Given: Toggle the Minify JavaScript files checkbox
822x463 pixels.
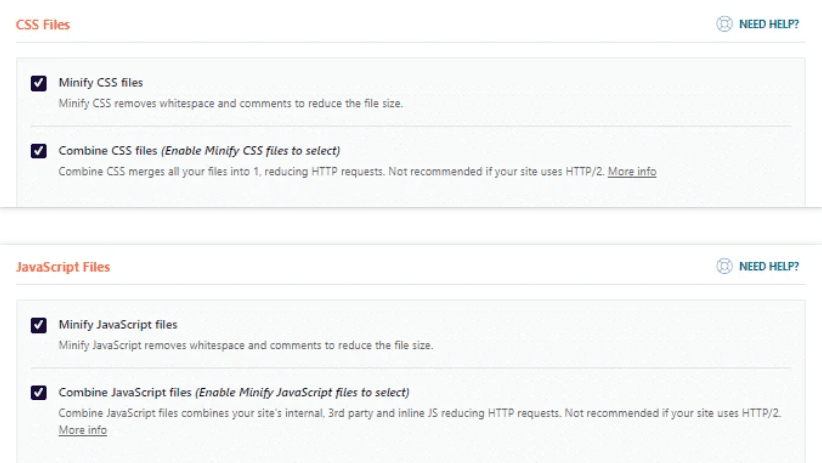Looking at the screenshot, I should pos(39,325).
